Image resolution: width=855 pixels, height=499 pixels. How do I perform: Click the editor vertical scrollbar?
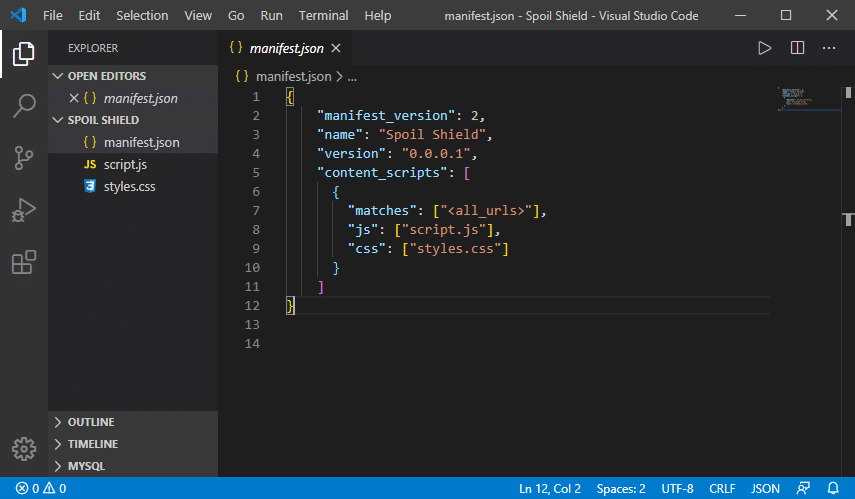848,281
